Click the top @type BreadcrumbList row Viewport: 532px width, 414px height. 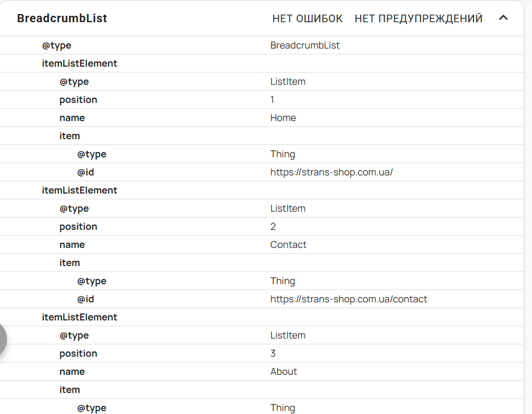262,46
